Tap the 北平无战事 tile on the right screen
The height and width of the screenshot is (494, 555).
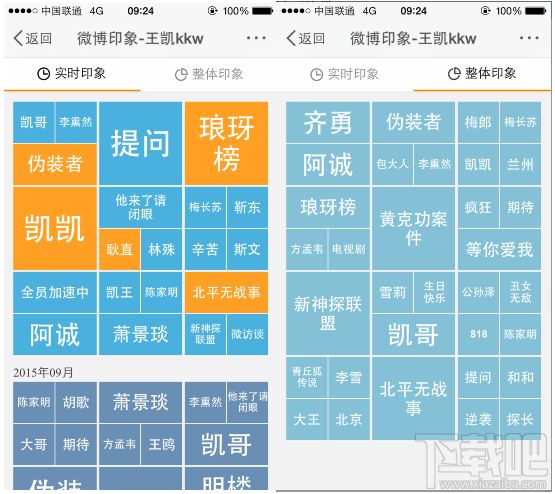(x=413, y=398)
